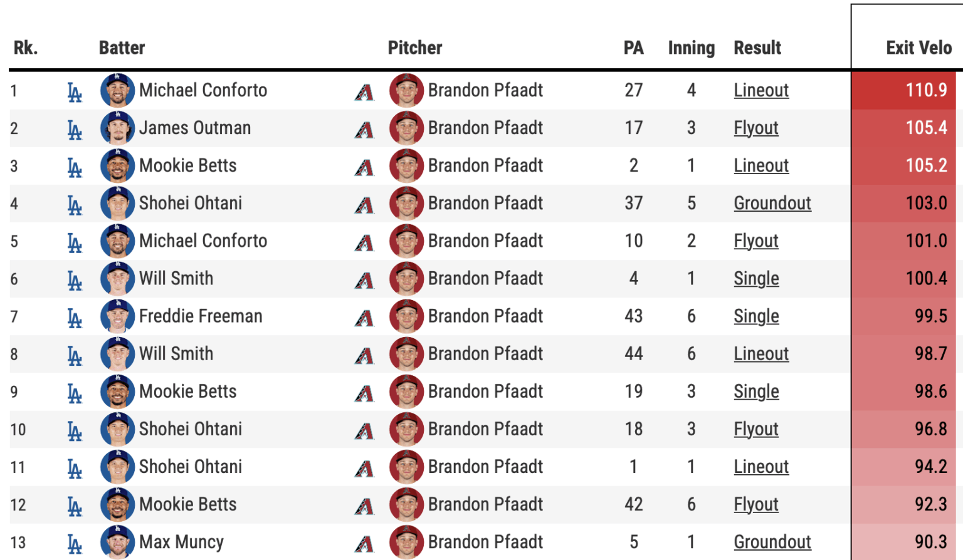963x560 pixels.
Task: Click James Outman's player headshot
Action: 117,128
